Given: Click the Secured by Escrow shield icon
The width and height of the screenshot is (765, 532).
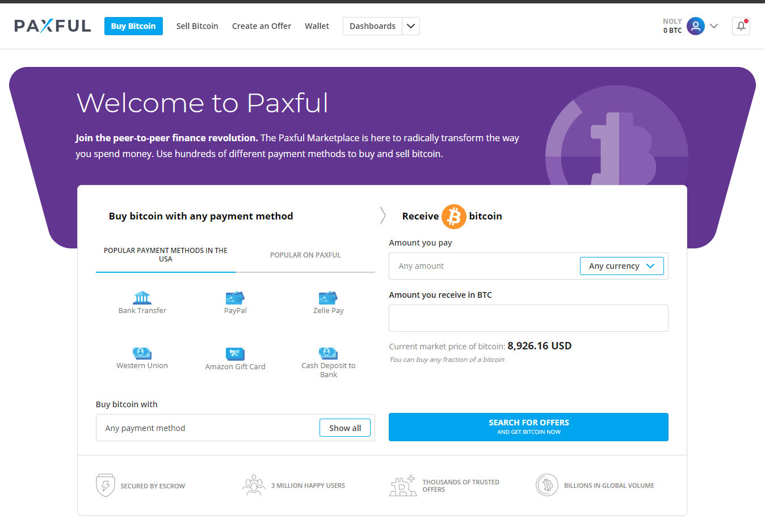Looking at the screenshot, I should (x=106, y=485).
